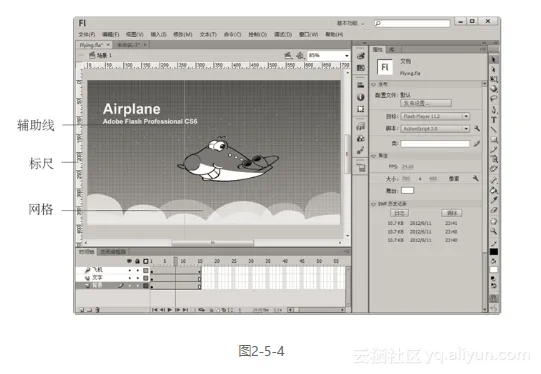Viewport: 541px width, 374px height.
Task: Open the 文件(F) menu
Action: tap(87, 35)
